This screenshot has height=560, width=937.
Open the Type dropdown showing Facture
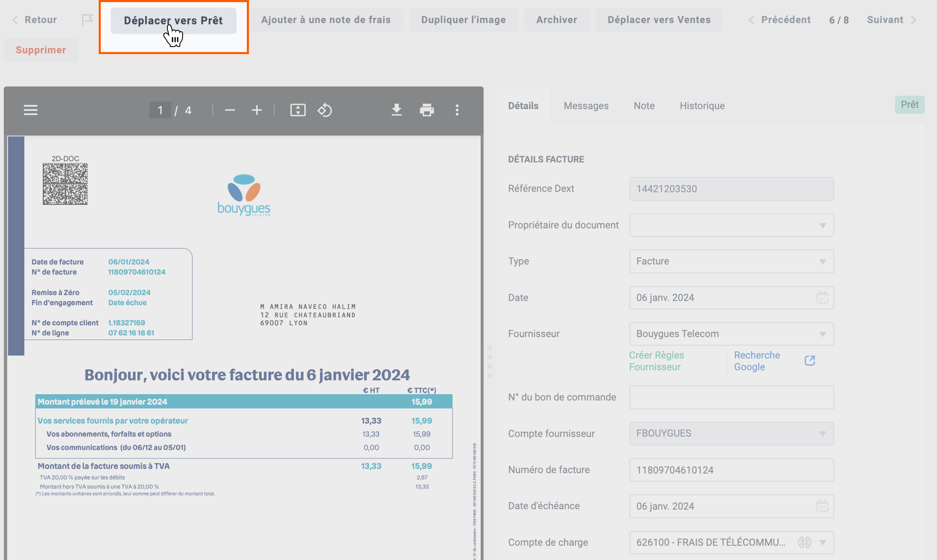731,262
